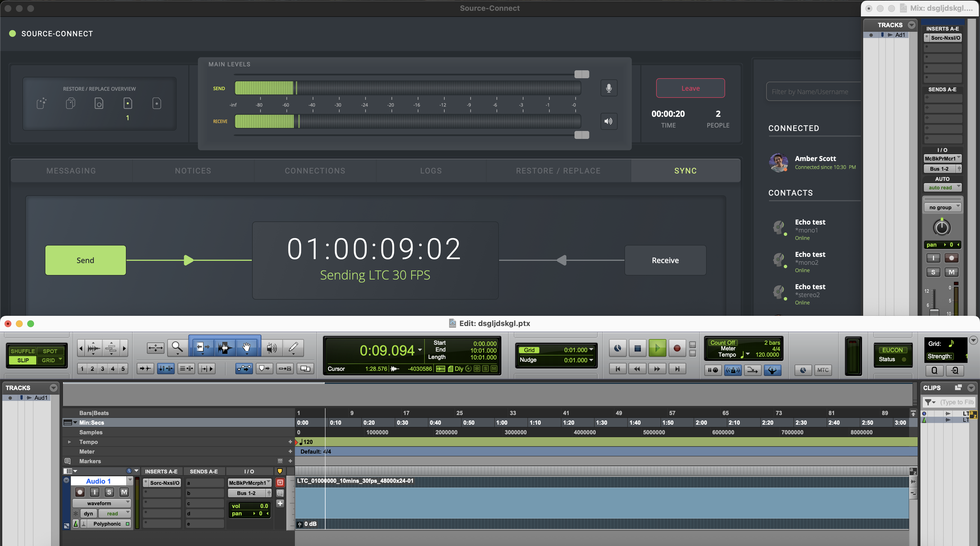Toggle the Mute button on Audio 1

[x=124, y=492]
